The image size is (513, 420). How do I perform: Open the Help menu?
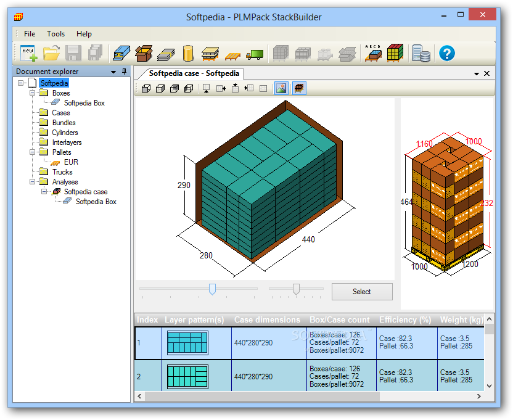coord(84,34)
